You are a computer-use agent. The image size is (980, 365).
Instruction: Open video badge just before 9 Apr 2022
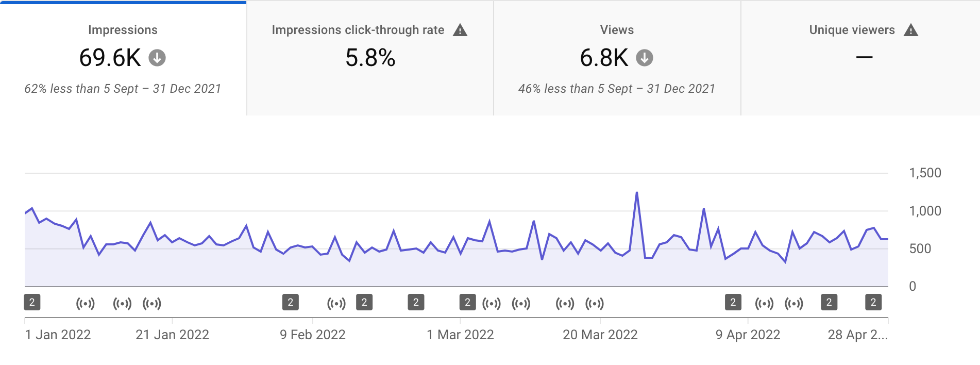pos(733,302)
